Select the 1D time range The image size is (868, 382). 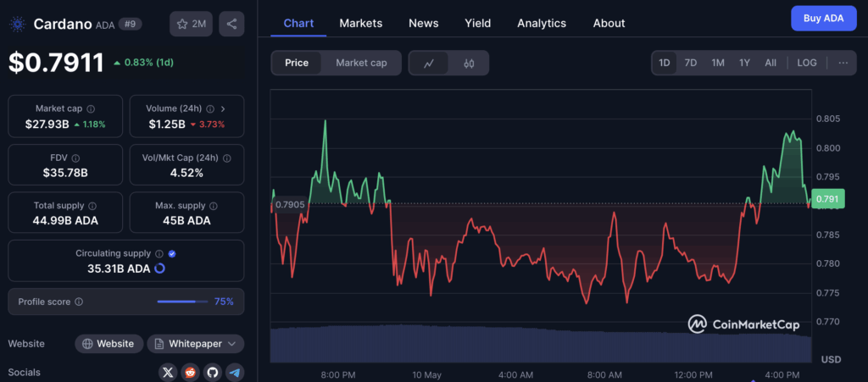tap(665, 63)
